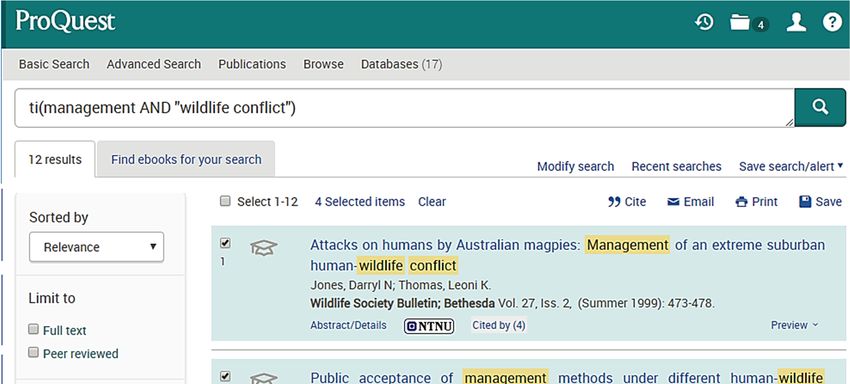Click the magnifying glass search button
The height and width of the screenshot is (384, 850).
[820, 107]
